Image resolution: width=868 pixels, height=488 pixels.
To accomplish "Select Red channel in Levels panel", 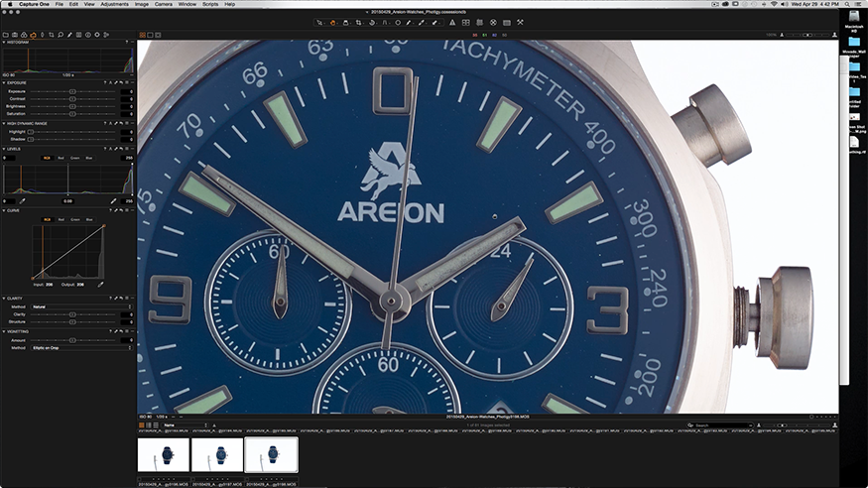I will (61, 158).
